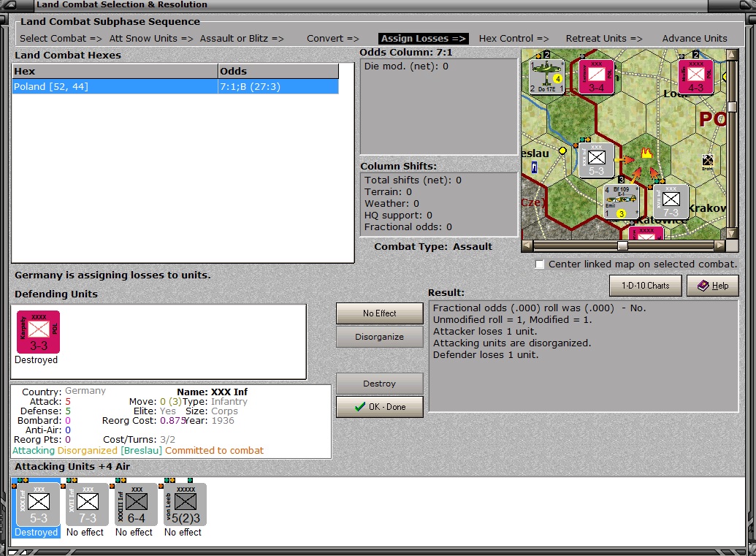This screenshot has width=756, height=556.
Task: Click the German 5-3 infantry counter on map
Action: (x=597, y=160)
